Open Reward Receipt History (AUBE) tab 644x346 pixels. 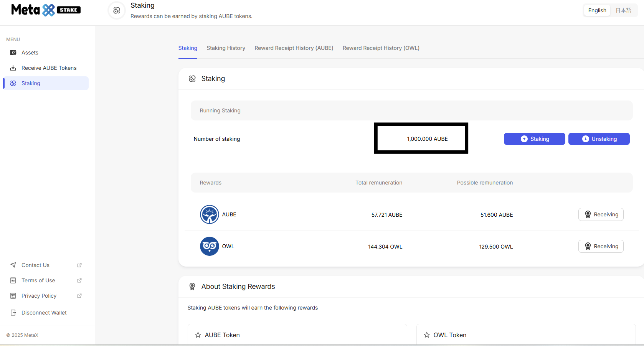(x=294, y=48)
